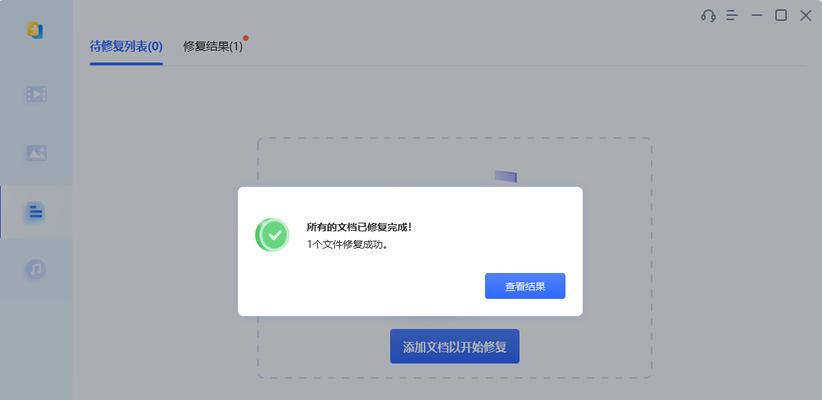Switch to the 修复结果(1) tab
The width and height of the screenshot is (822, 400).
(x=213, y=47)
